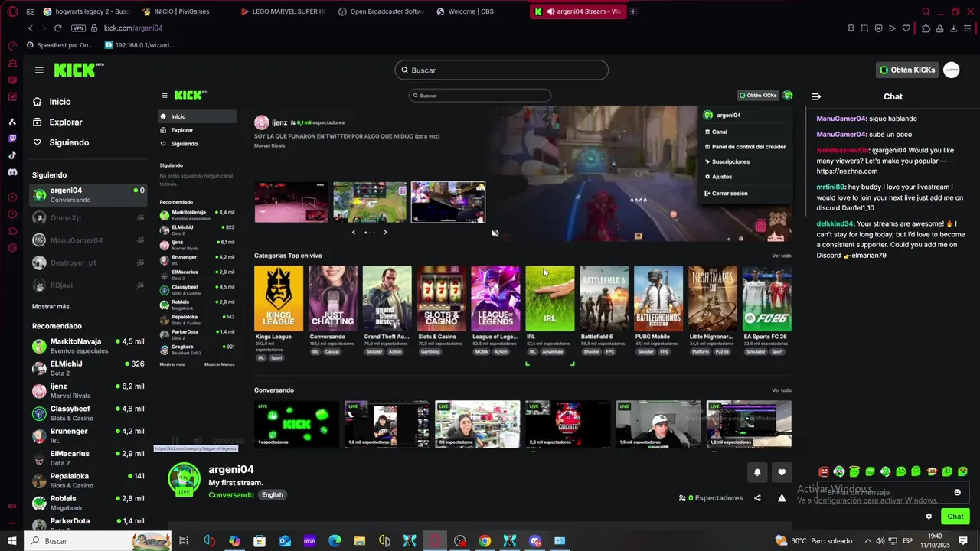Open new browser tab with plus button
The height and width of the screenshot is (551, 980).
pyautogui.click(x=632, y=11)
